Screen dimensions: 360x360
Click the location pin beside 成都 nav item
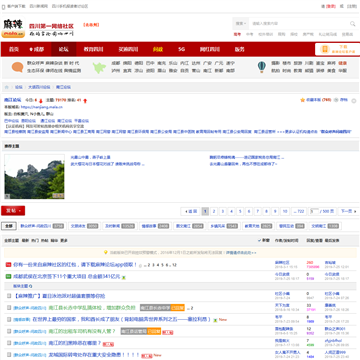31,49
